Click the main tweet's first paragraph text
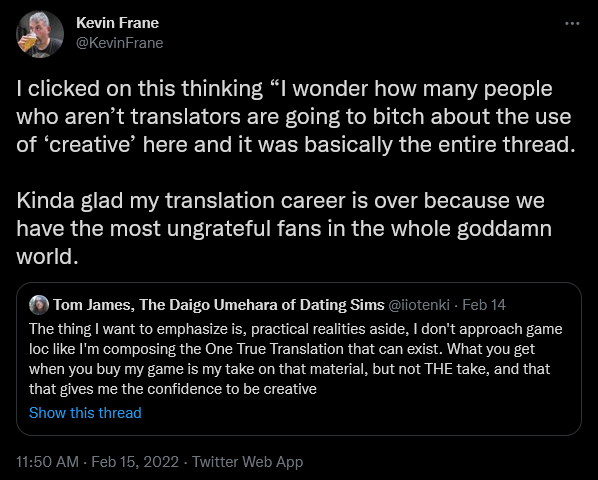Screen dimensions: 598x480 click(296, 117)
